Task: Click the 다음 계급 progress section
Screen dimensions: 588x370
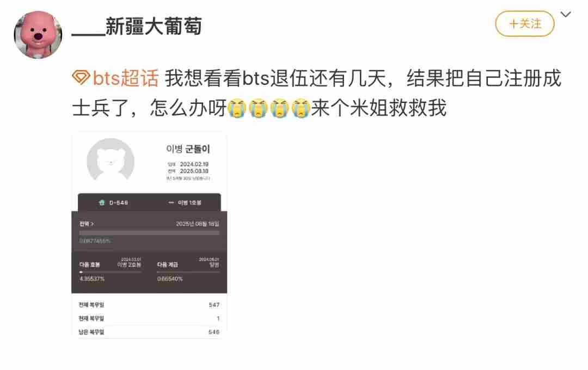Action: (188, 269)
